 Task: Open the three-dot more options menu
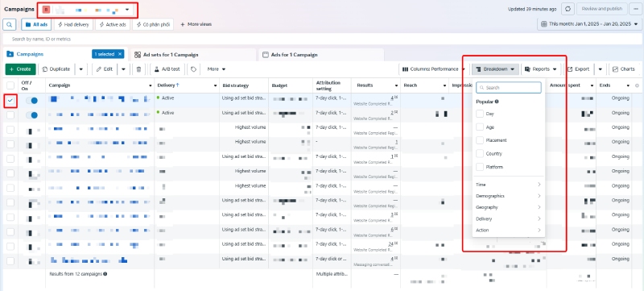pyautogui.click(x=636, y=9)
